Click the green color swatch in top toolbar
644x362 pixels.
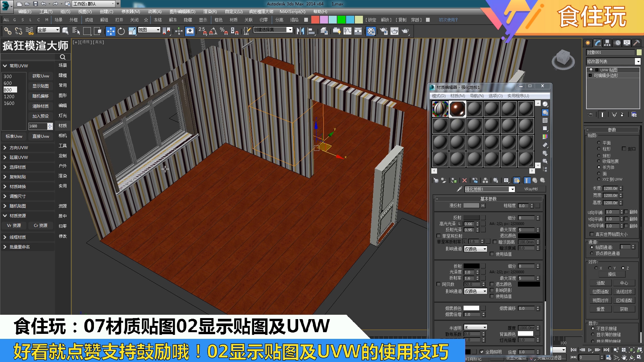pyautogui.click(x=341, y=20)
